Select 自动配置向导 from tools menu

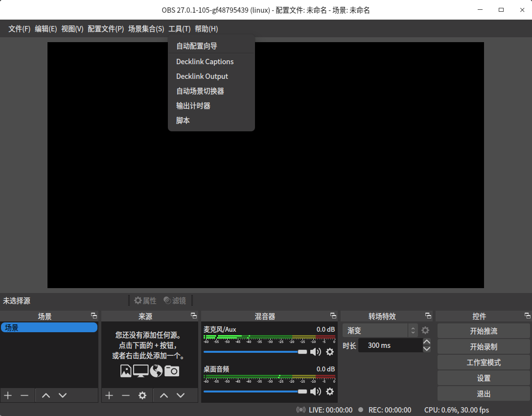click(x=211, y=46)
